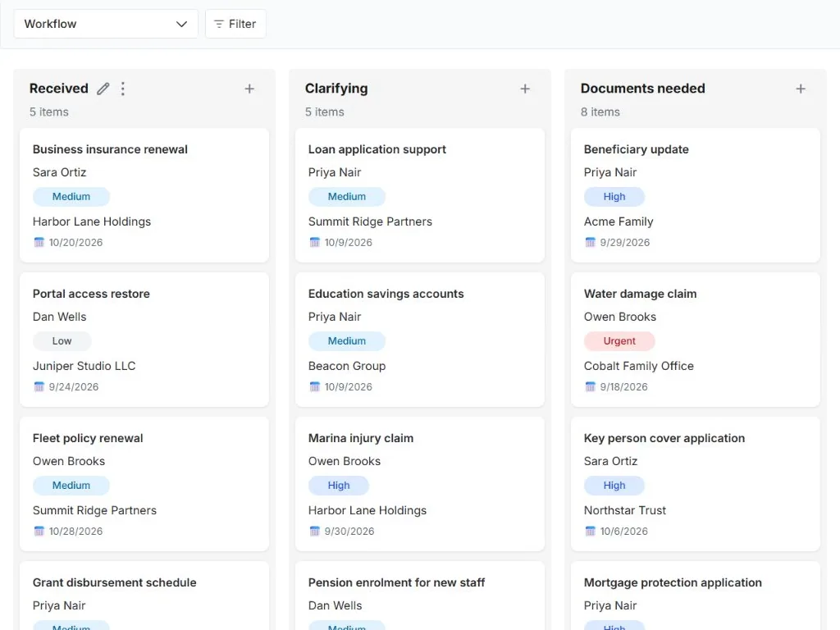Open the Key person cover application card

[696, 484]
